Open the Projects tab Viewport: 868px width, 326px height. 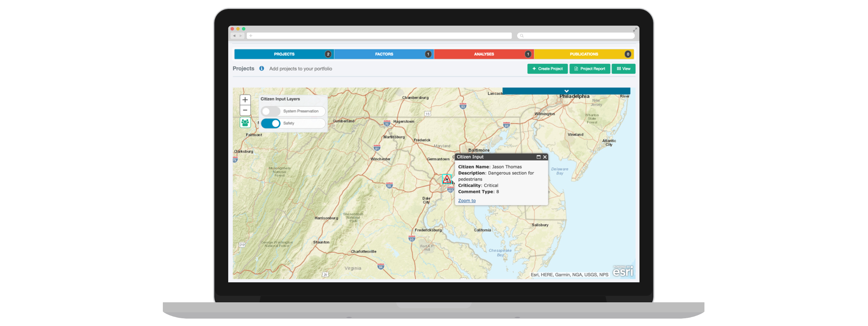[x=284, y=54]
